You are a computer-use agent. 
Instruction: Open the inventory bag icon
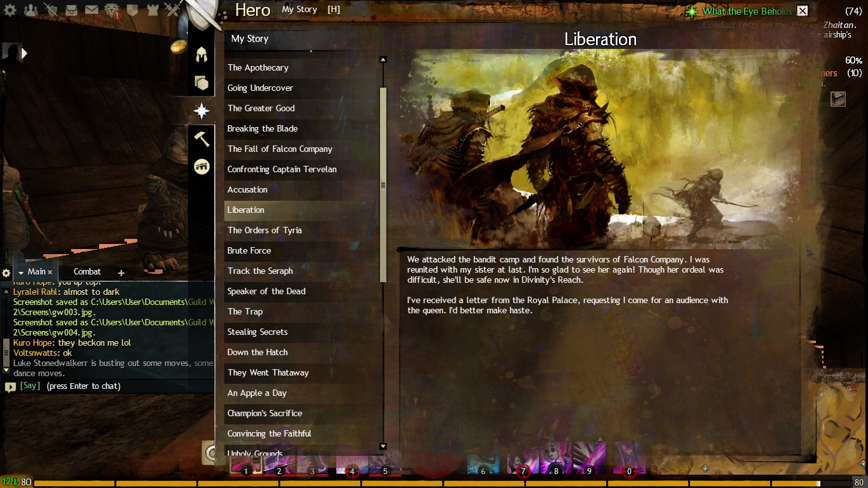point(72,10)
